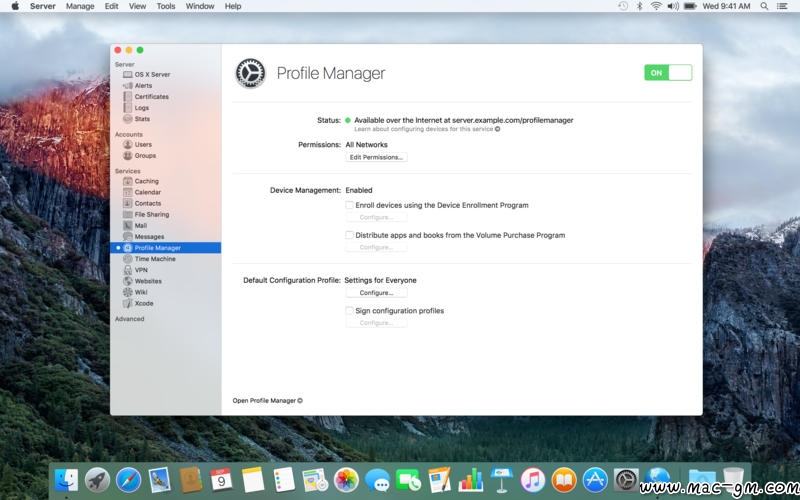Open Spotlight search magnifier

[x=764, y=6]
